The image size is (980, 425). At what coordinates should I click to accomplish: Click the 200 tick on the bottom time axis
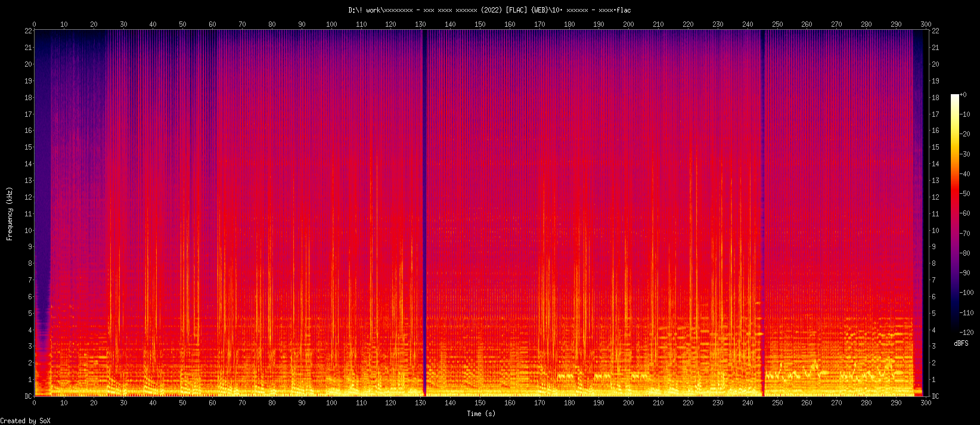tap(628, 403)
